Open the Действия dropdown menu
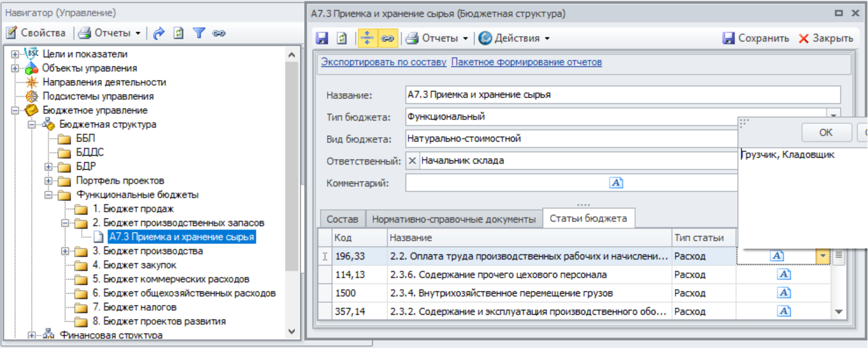The image size is (868, 348). (514, 38)
